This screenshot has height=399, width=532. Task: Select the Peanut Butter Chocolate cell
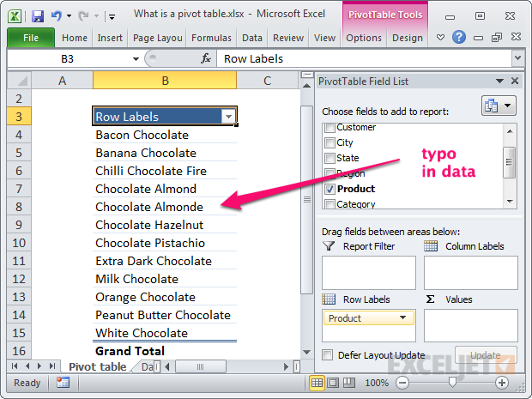coord(165,315)
